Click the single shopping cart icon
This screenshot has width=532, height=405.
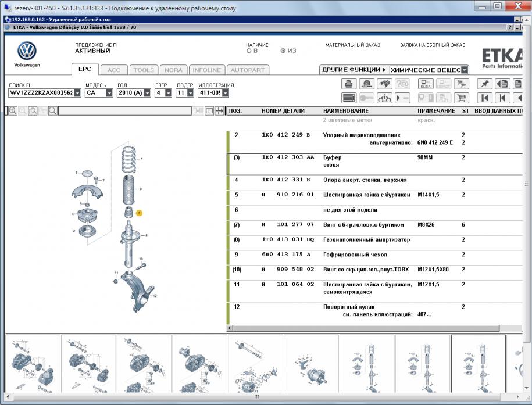462,98
